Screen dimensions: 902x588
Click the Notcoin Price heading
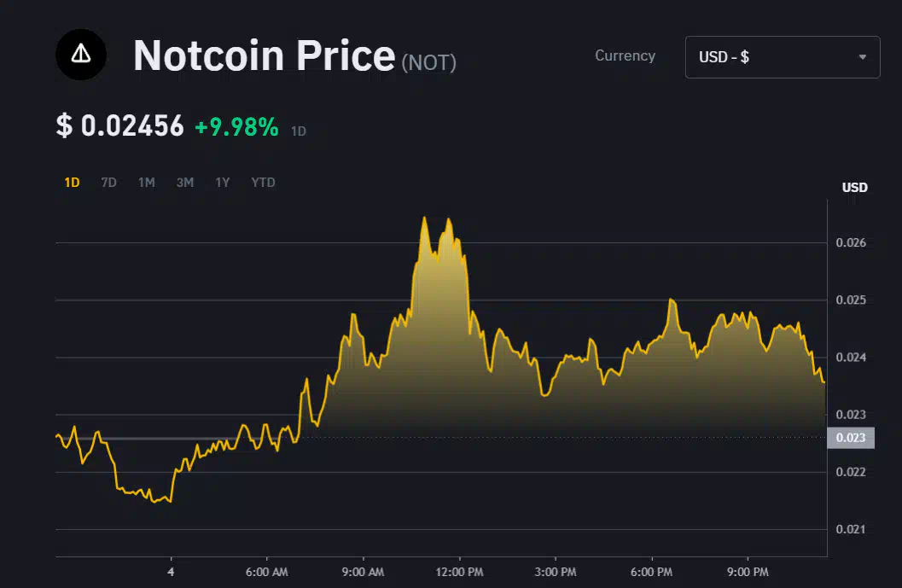click(264, 55)
